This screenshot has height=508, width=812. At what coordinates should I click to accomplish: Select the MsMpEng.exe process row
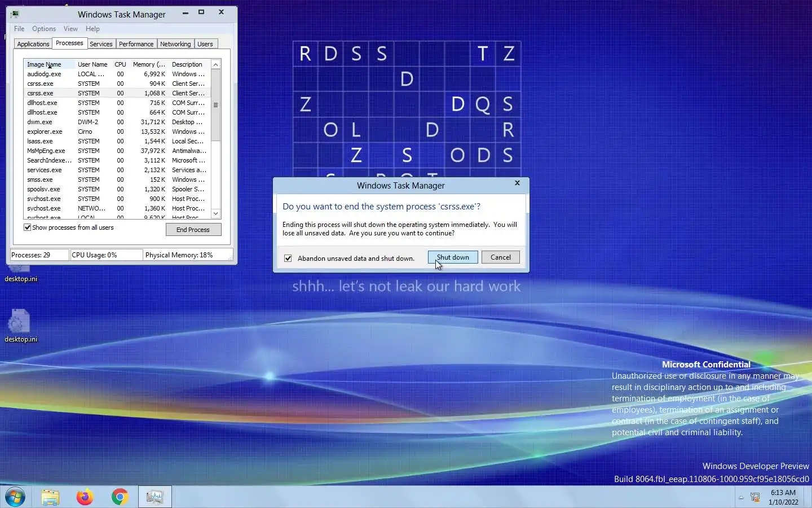click(117, 151)
